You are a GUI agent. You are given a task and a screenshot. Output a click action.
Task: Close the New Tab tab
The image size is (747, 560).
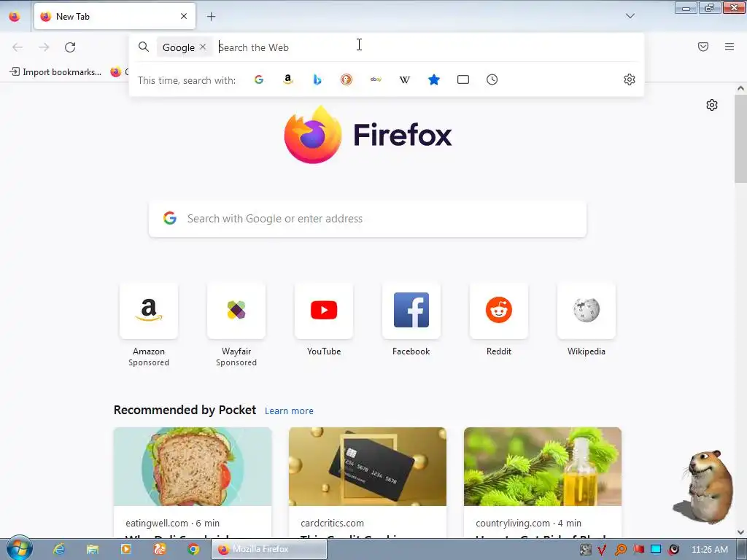[x=184, y=16]
